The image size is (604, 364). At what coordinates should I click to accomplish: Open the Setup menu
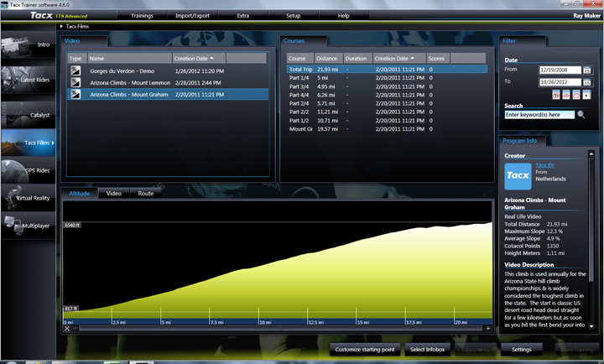pyautogui.click(x=293, y=15)
